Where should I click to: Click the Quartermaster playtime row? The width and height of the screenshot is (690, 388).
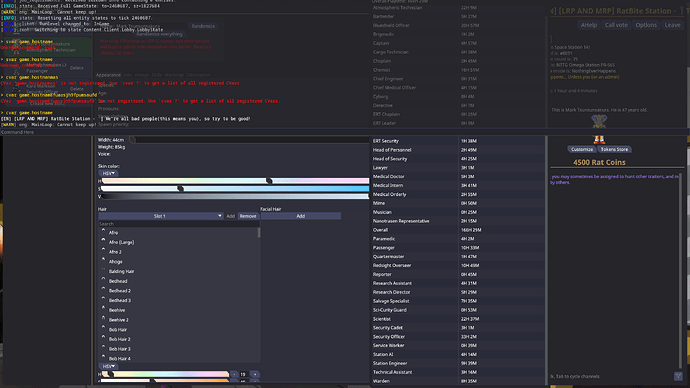458,256
